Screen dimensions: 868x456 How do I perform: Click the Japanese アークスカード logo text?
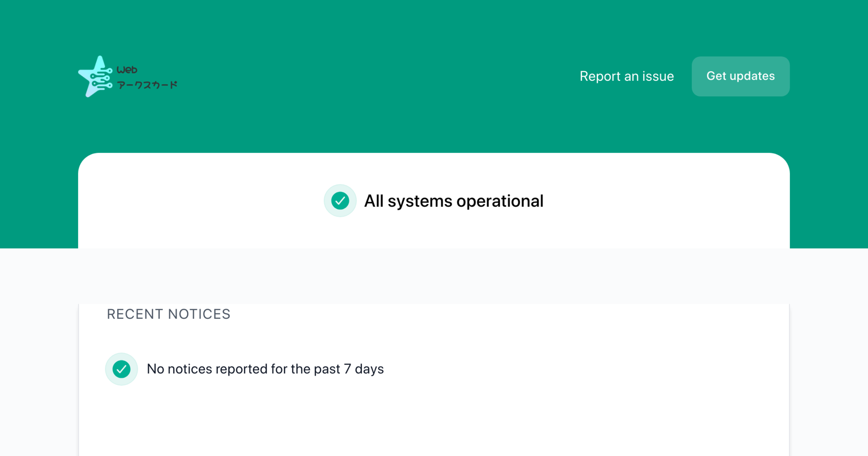coord(147,85)
